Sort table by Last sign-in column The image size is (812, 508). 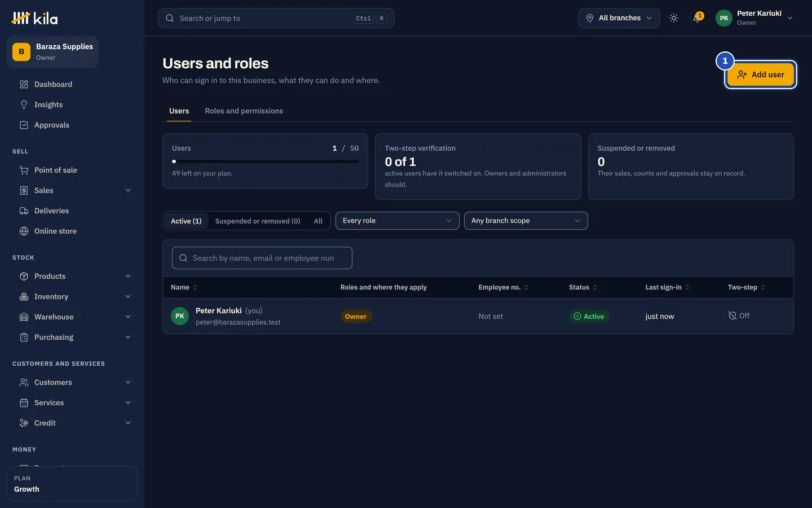coord(668,287)
